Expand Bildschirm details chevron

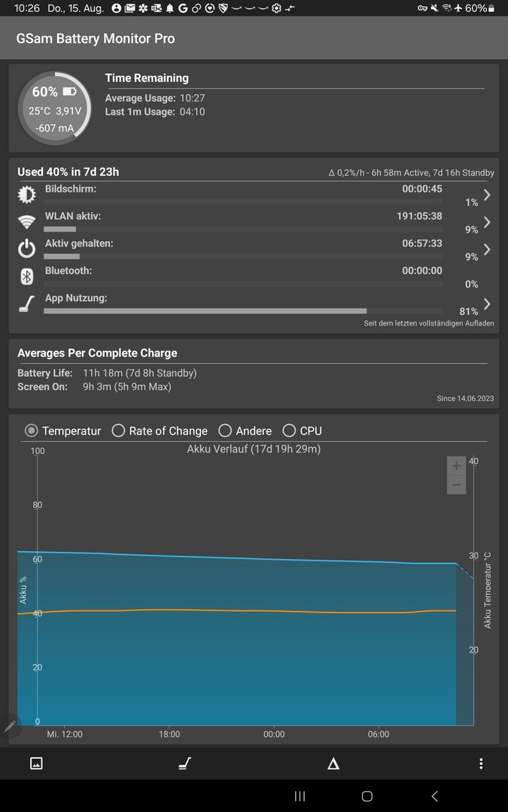point(487,195)
